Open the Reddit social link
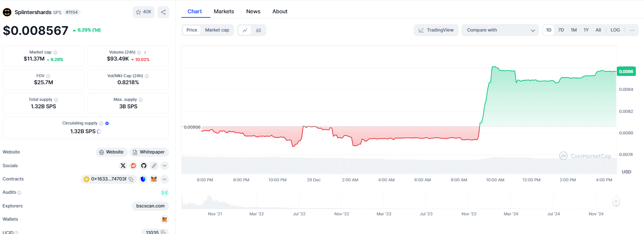The height and width of the screenshot is (234, 644). pos(133,166)
